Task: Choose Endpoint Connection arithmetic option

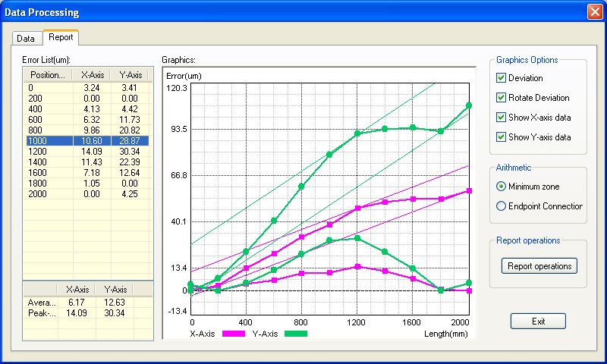Action: (501, 206)
